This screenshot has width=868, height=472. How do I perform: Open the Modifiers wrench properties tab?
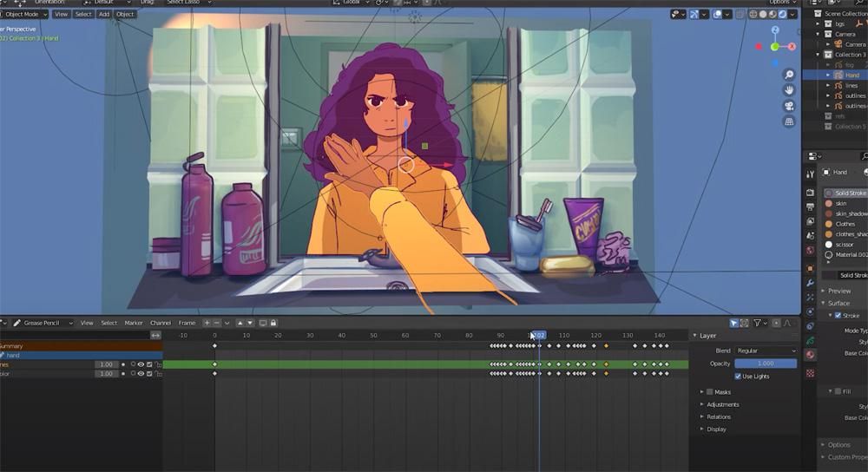[x=810, y=283]
